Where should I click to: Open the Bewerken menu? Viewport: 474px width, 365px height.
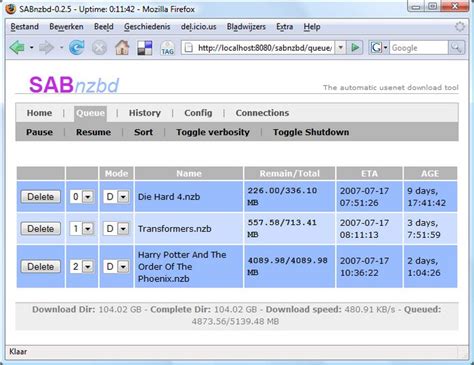pyautogui.click(x=66, y=27)
